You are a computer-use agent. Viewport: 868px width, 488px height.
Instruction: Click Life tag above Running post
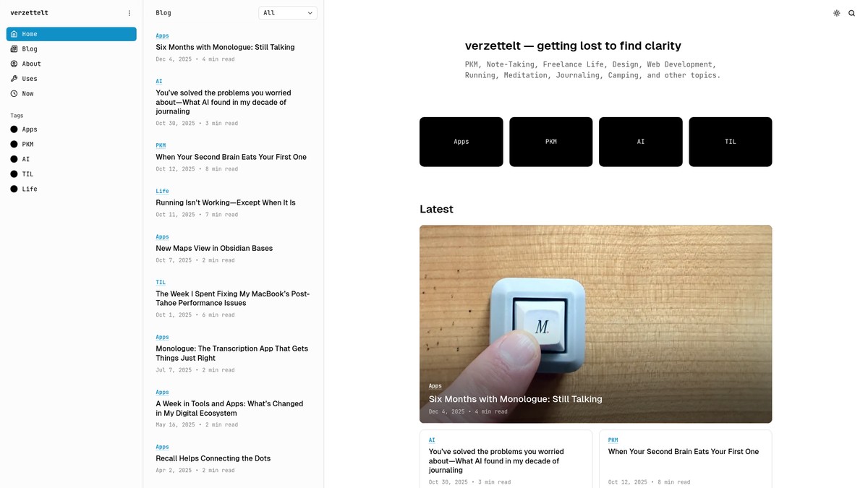[x=163, y=192]
